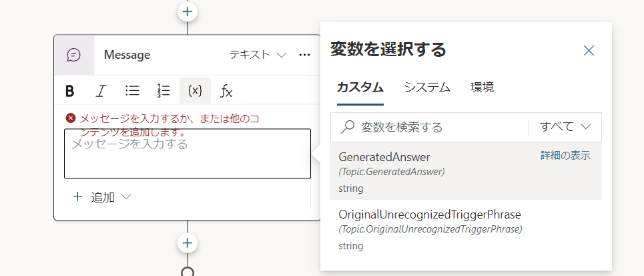
Task: Add a node with the plus below Message
Action: [188, 243]
